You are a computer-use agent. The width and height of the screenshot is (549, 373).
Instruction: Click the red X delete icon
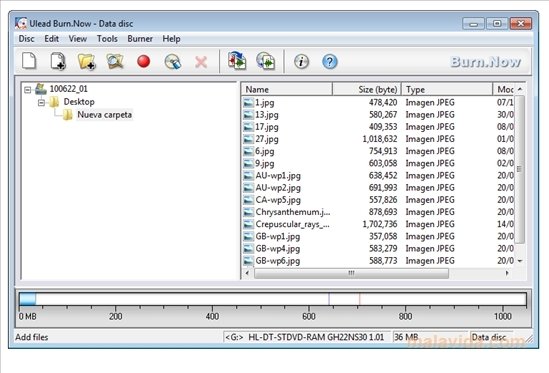(201, 62)
